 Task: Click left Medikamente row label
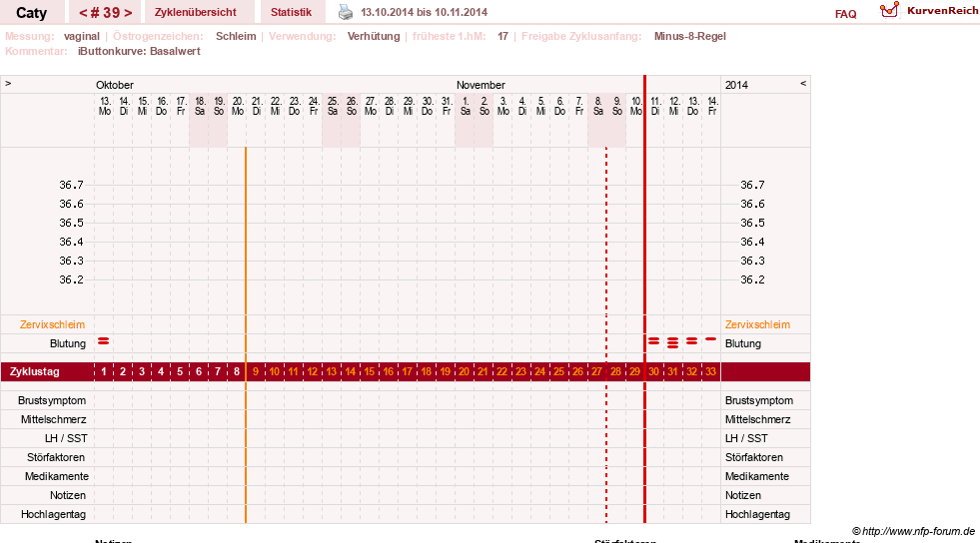[56, 476]
